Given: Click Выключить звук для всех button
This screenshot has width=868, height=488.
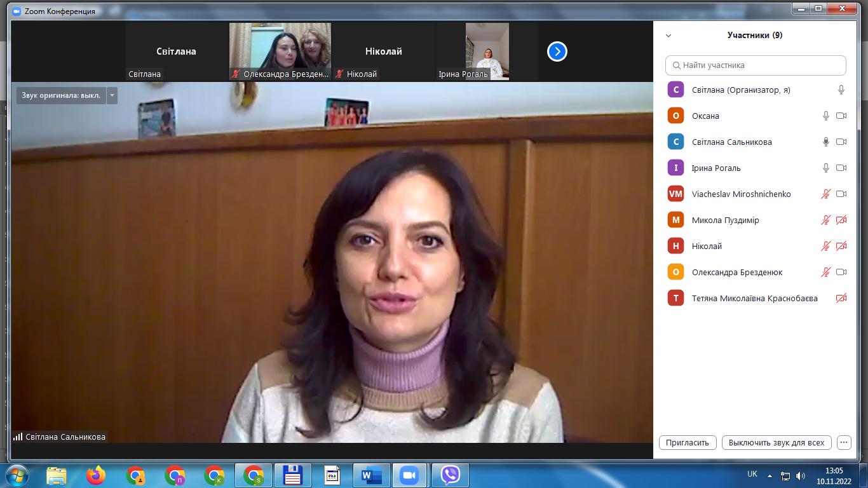Looking at the screenshot, I should pyautogui.click(x=776, y=442).
